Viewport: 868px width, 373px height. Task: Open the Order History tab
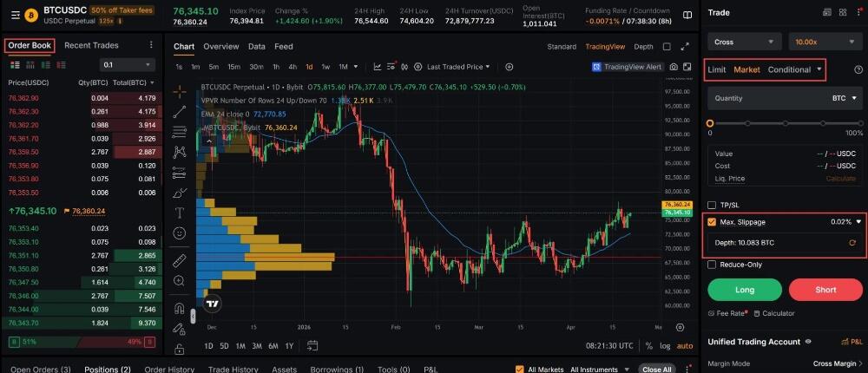169,370
